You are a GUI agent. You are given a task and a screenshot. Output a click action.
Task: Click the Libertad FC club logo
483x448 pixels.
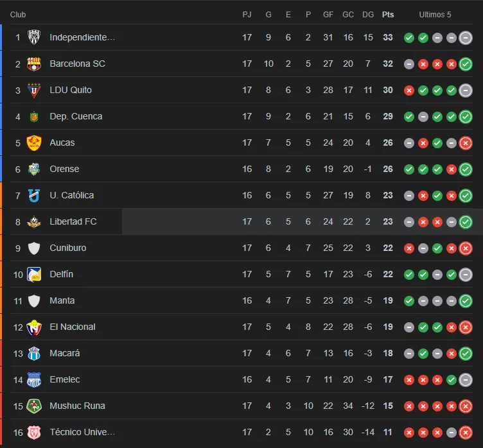(x=34, y=221)
